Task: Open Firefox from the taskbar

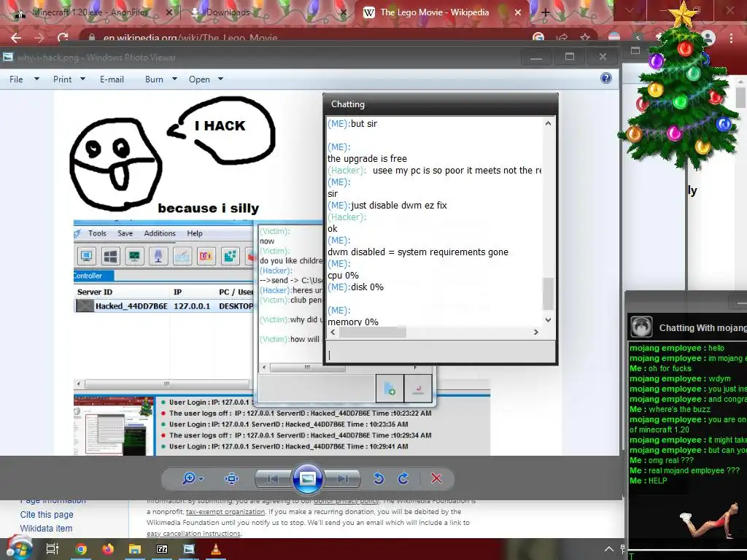Action: pyautogui.click(x=108, y=549)
